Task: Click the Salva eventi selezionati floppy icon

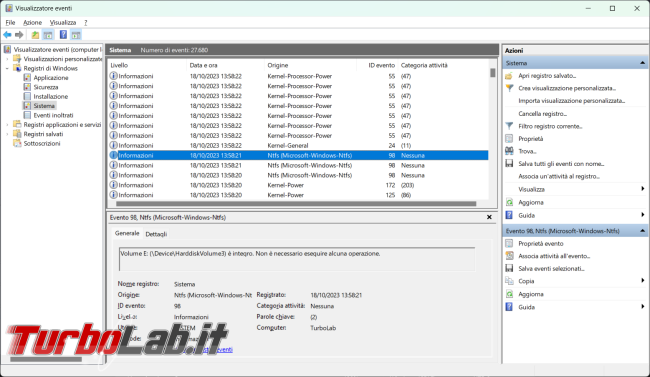Action: (x=509, y=268)
